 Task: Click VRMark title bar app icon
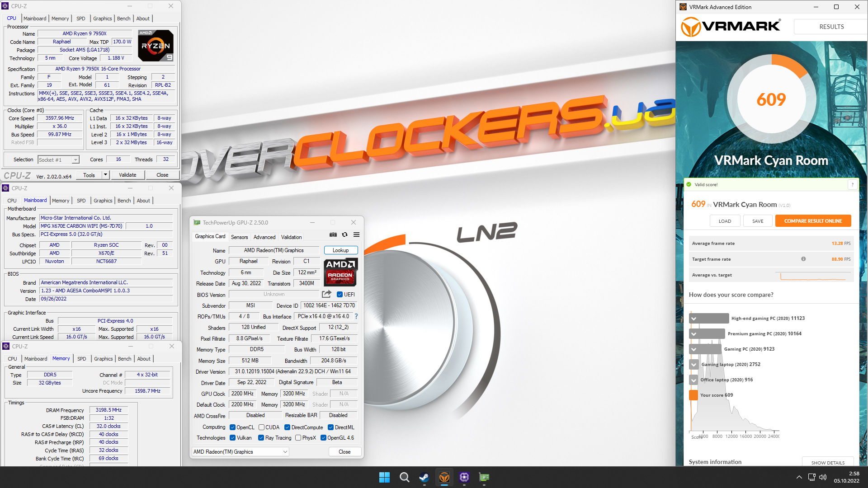tap(683, 7)
